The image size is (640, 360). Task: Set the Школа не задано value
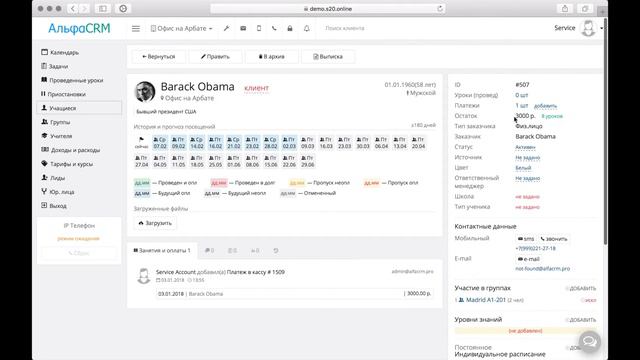pos(527,197)
